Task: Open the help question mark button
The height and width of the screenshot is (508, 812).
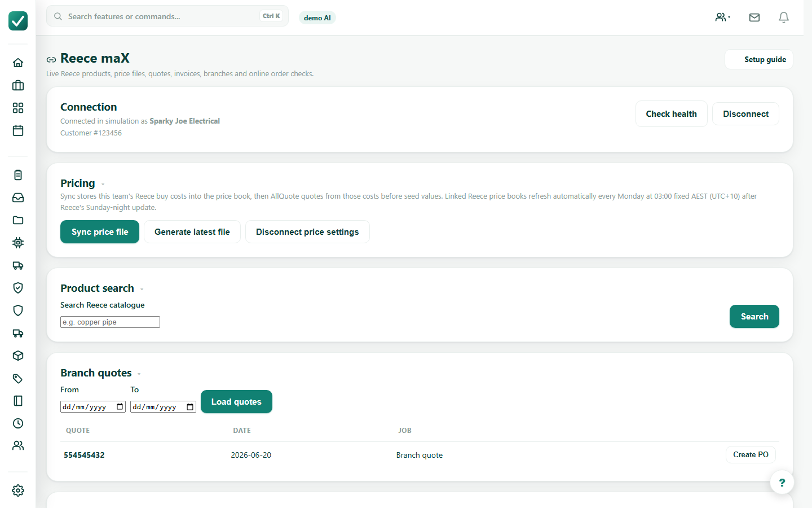Action: [782, 483]
